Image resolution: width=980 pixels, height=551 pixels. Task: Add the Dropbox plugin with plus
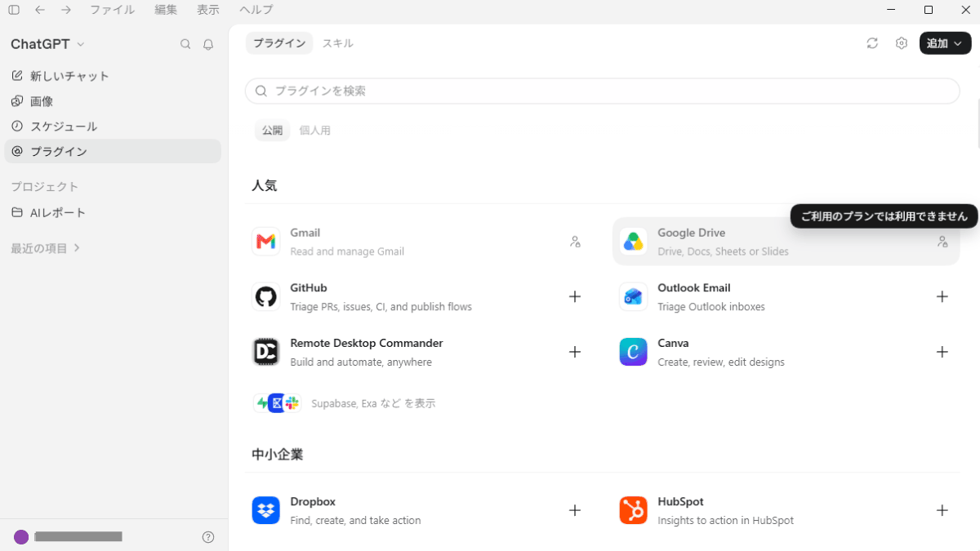point(575,510)
